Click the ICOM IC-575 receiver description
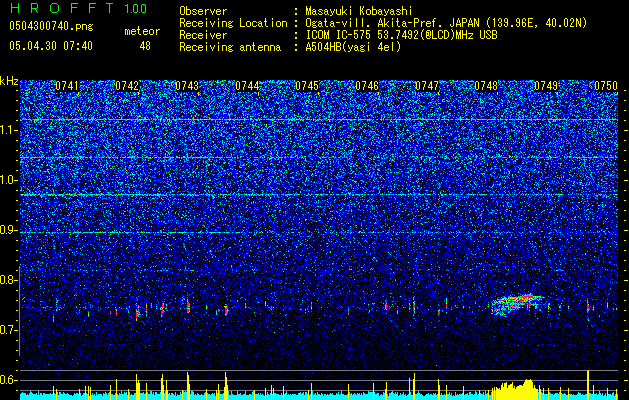The image size is (629, 400). [401, 36]
